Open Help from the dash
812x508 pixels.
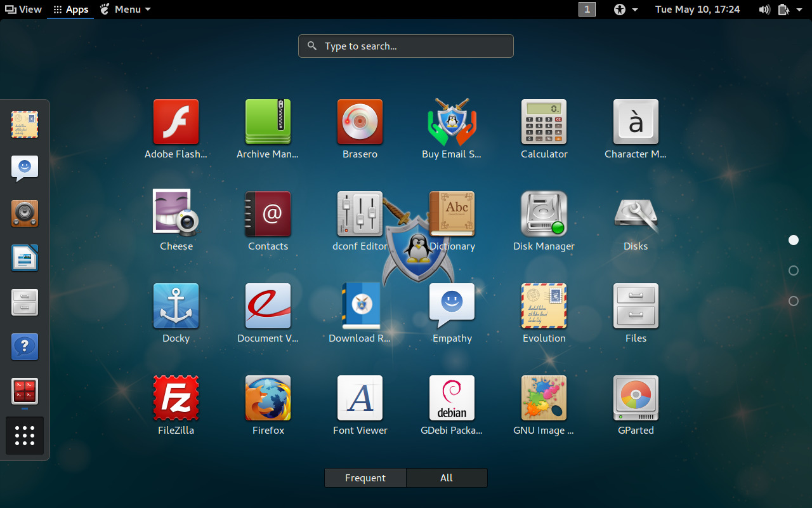pos(25,347)
